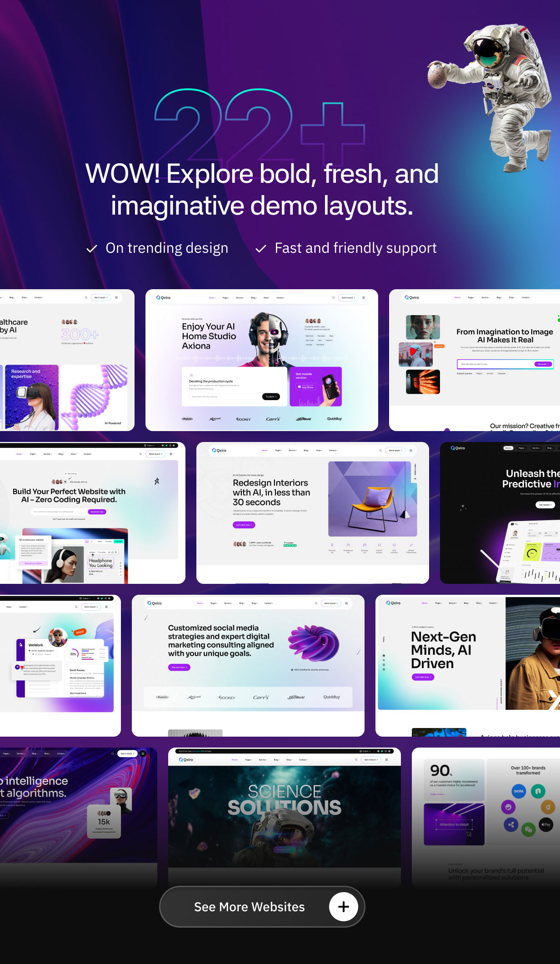Expand Service dropdown in Customized social media demo
The width and height of the screenshot is (560, 964).
[x=228, y=603]
